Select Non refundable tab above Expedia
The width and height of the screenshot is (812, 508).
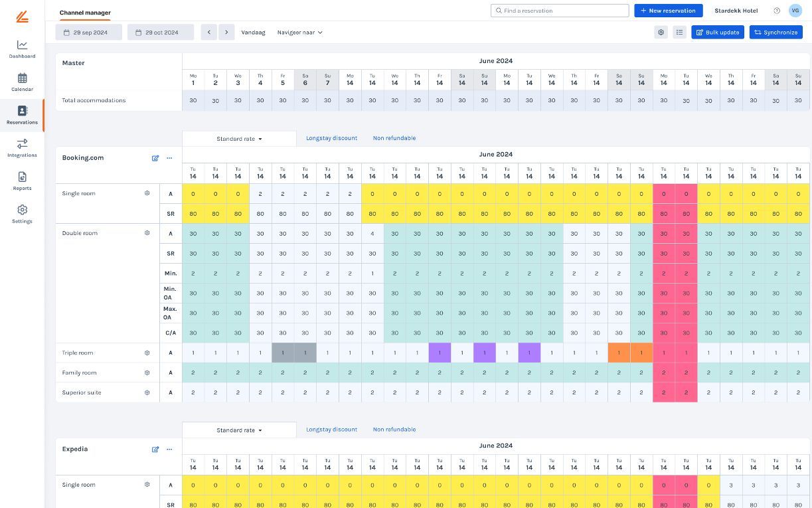coord(394,430)
